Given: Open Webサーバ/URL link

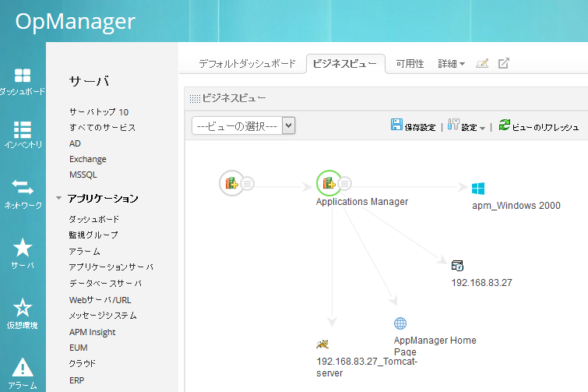Looking at the screenshot, I should 100,300.
